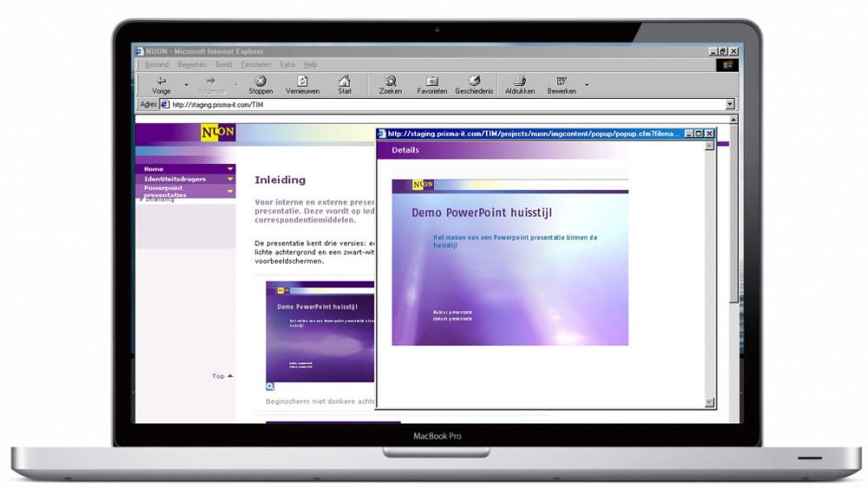
Task: Open the Beeld menu
Action: click(x=224, y=65)
